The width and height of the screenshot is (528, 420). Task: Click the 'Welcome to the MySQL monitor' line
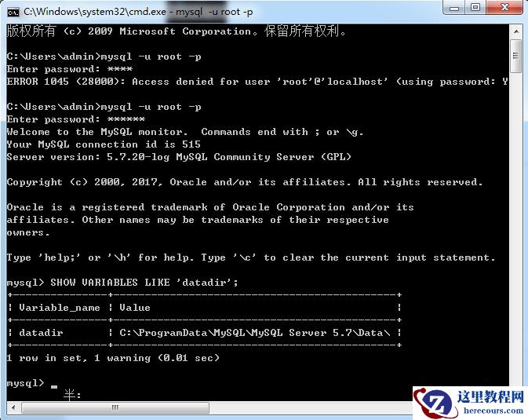point(185,132)
